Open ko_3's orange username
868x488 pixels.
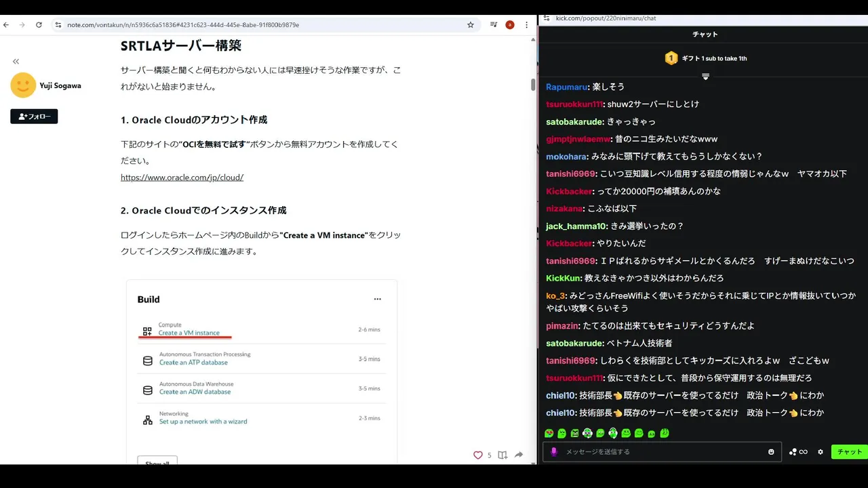pyautogui.click(x=556, y=296)
